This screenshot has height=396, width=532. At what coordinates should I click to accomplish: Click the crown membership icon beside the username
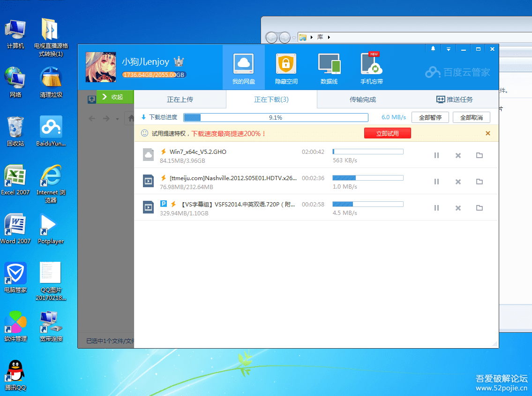tap(179, 61)
